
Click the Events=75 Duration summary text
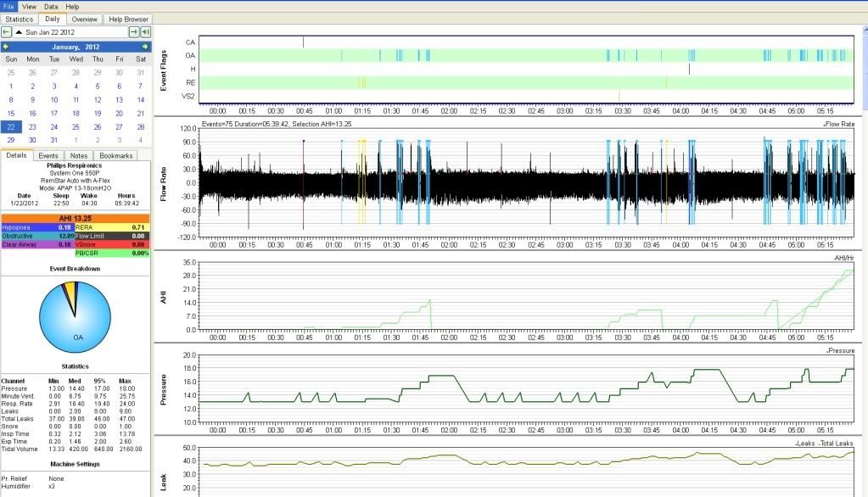coord(277,124)
